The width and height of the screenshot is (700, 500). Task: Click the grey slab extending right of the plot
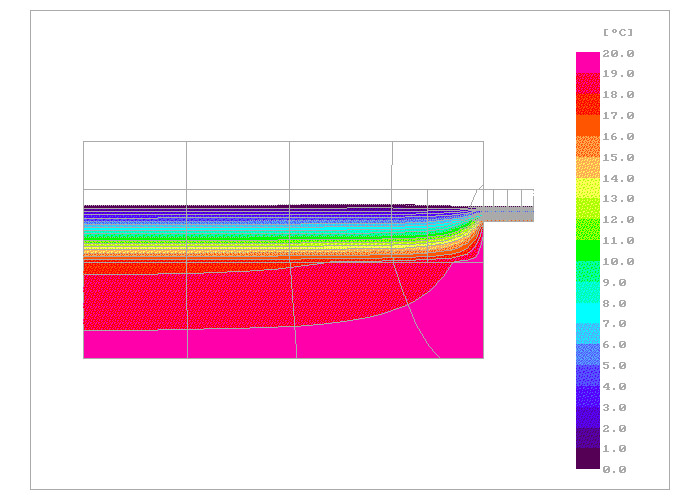(x=508, y=215)
